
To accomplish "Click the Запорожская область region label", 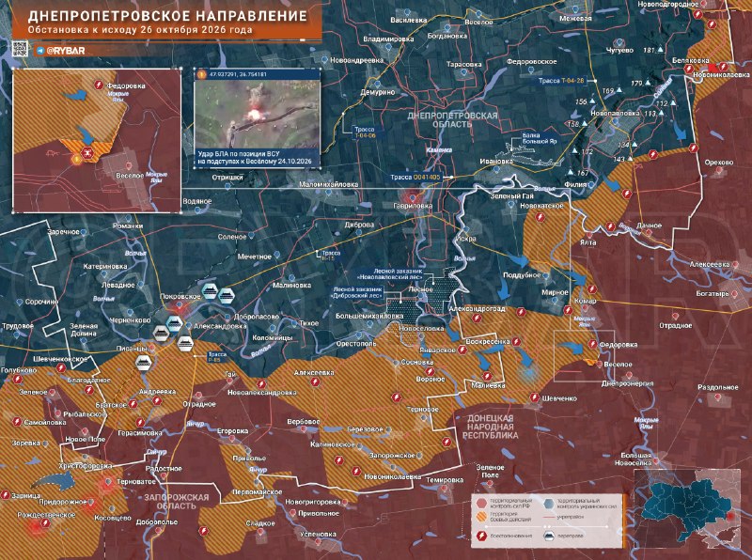I will click(x=177, y=502).
